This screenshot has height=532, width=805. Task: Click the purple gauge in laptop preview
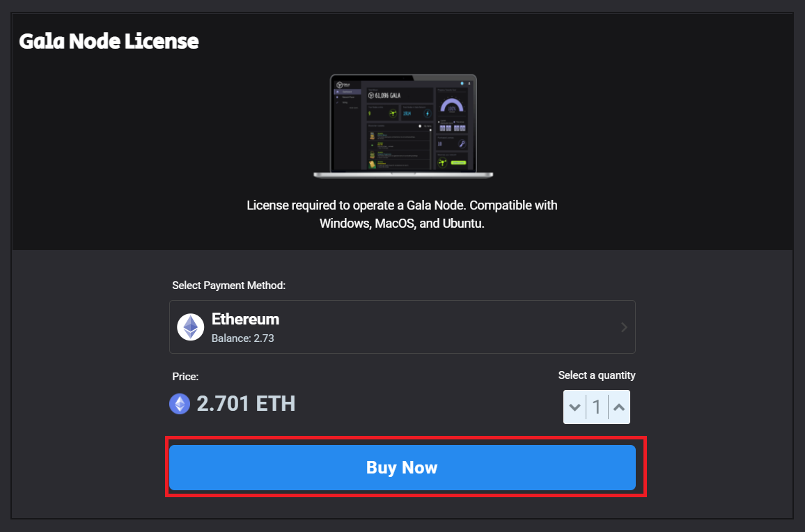coord(452,104)
